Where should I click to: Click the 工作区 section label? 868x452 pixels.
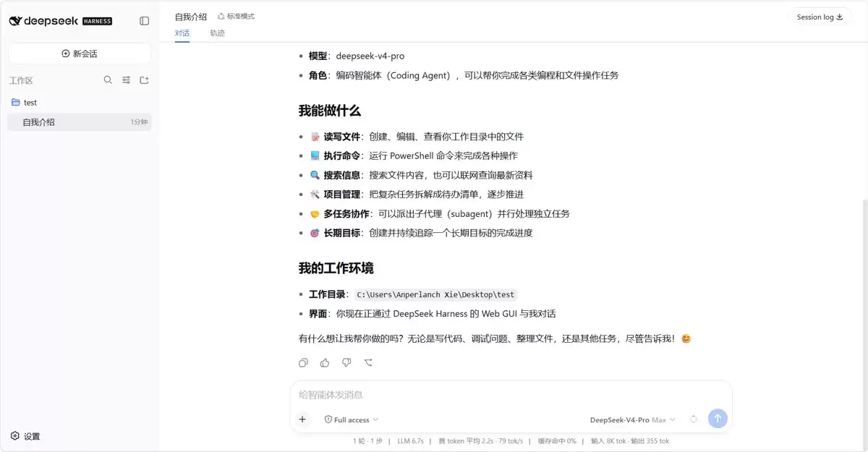point(21,80)
